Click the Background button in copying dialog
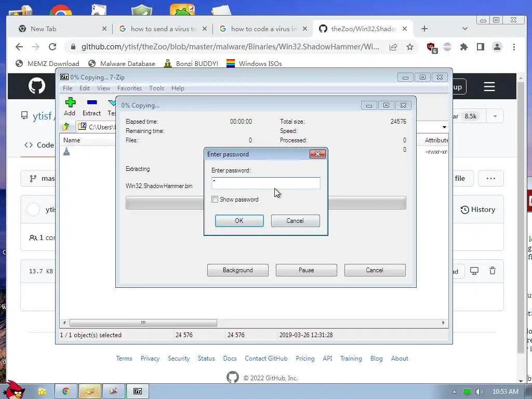Image resolution: width=532 pixels, height=399 pixels. point(238,270)
